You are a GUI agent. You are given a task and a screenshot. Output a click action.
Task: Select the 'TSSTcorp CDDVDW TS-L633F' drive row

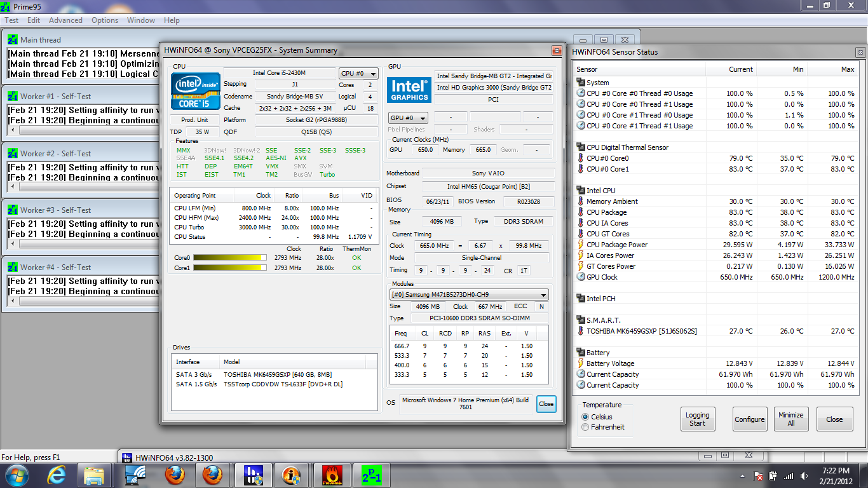275,384
